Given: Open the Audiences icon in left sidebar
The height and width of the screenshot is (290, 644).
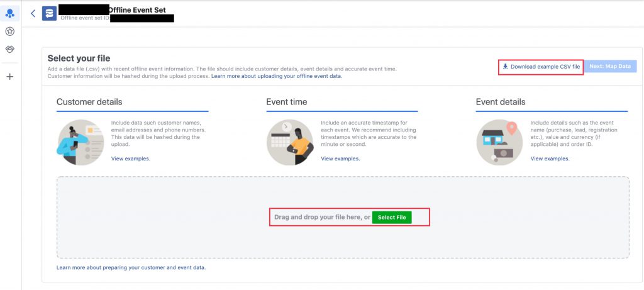Looking at the screenshot, I should tap(9, 13).
